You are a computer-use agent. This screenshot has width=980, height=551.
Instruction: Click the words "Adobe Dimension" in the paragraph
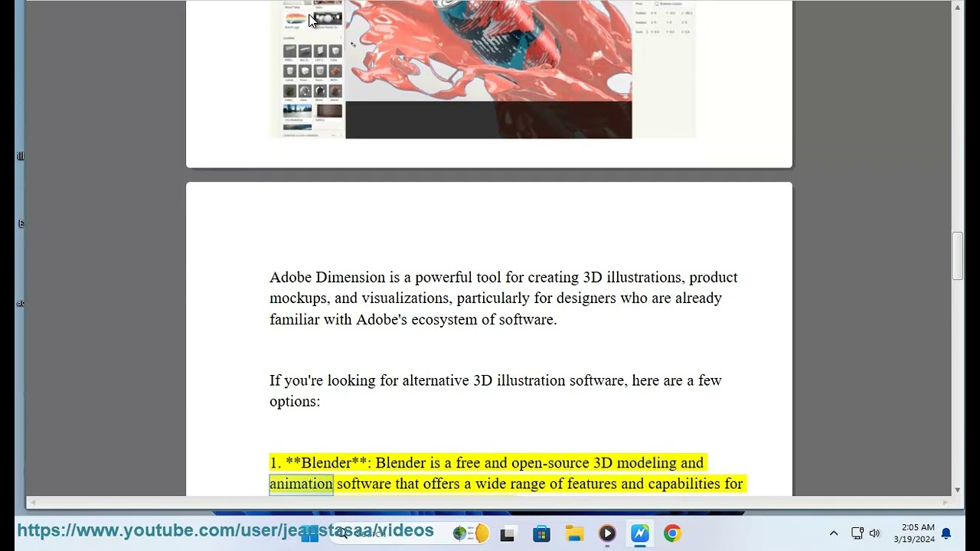tap(328, 277)
